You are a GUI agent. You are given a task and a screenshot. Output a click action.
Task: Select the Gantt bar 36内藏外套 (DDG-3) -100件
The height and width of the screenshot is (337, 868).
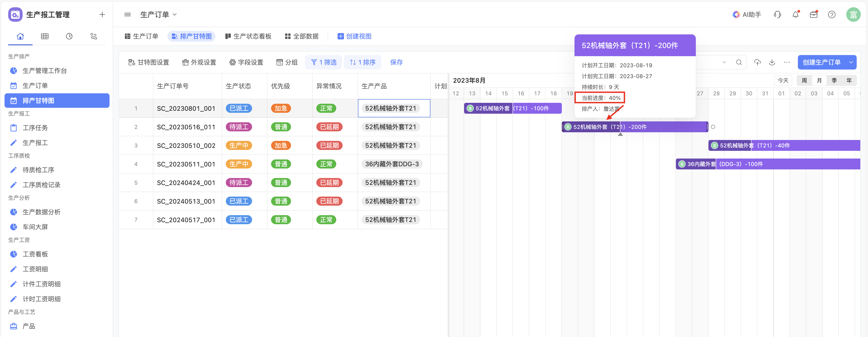coord(768,164)
